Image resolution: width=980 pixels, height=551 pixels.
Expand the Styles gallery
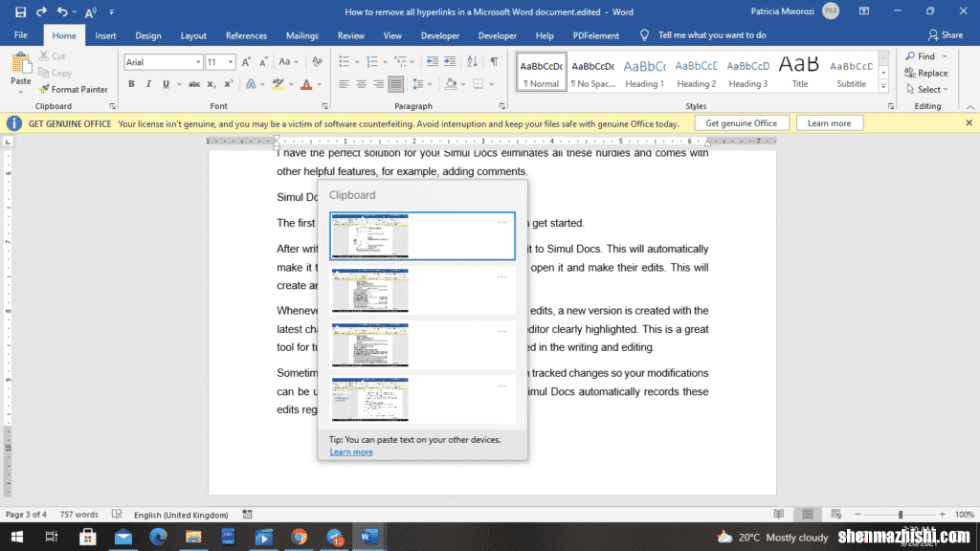pyautogui.click(x=883, y=87)
